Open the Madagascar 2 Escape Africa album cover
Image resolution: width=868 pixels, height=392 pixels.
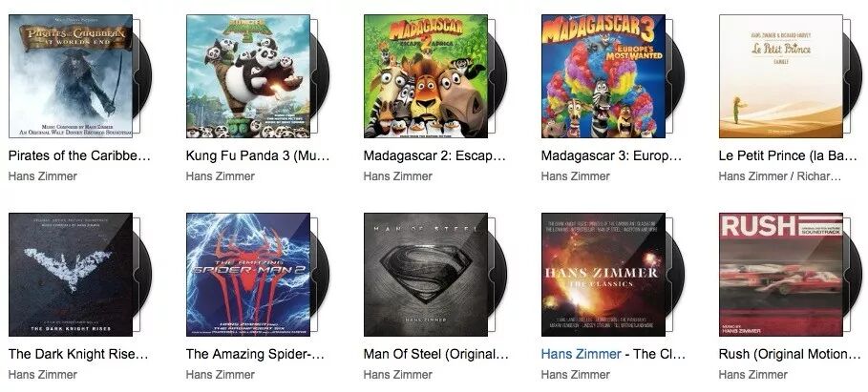coord(426,75)
